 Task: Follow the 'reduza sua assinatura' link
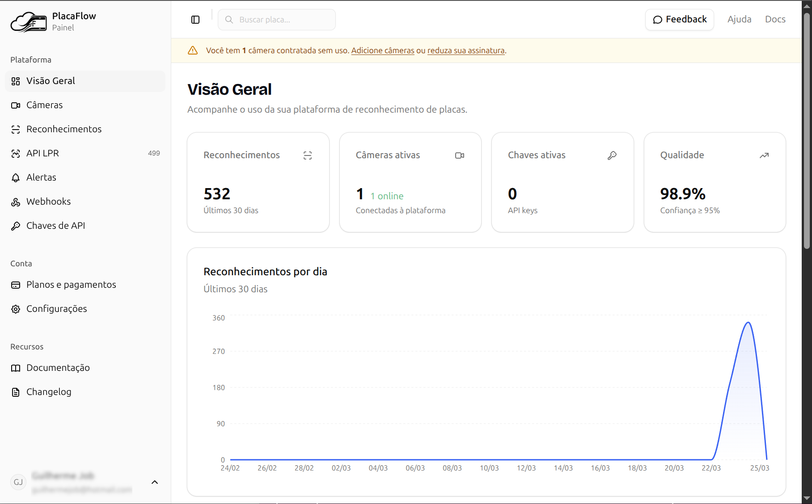point(465,50)
